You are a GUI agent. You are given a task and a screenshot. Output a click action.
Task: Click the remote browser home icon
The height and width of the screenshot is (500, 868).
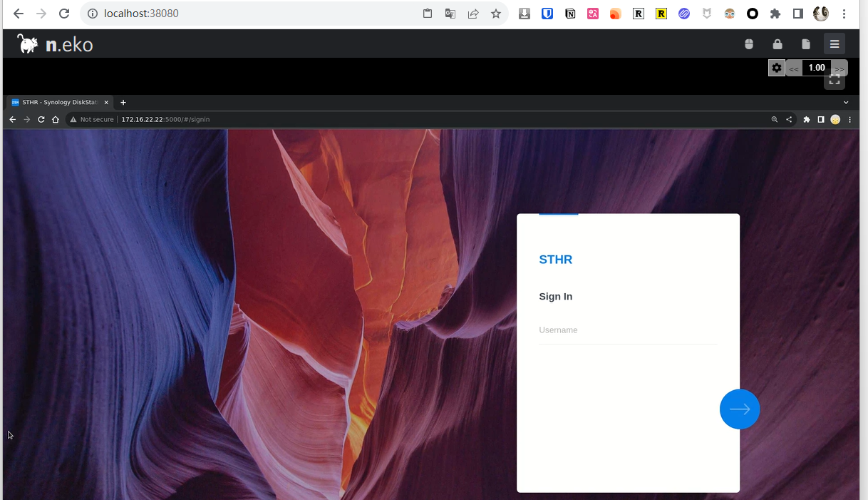56,120
